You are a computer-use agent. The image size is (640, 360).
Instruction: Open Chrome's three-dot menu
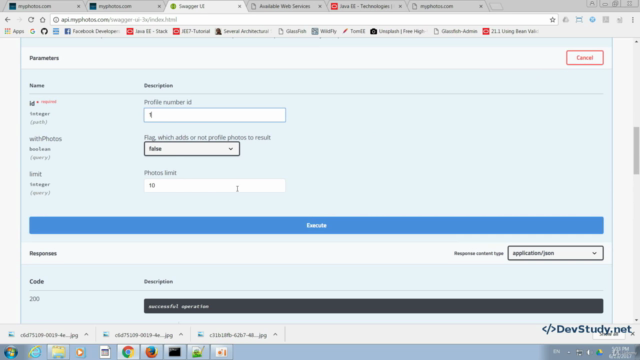[633, 20]
